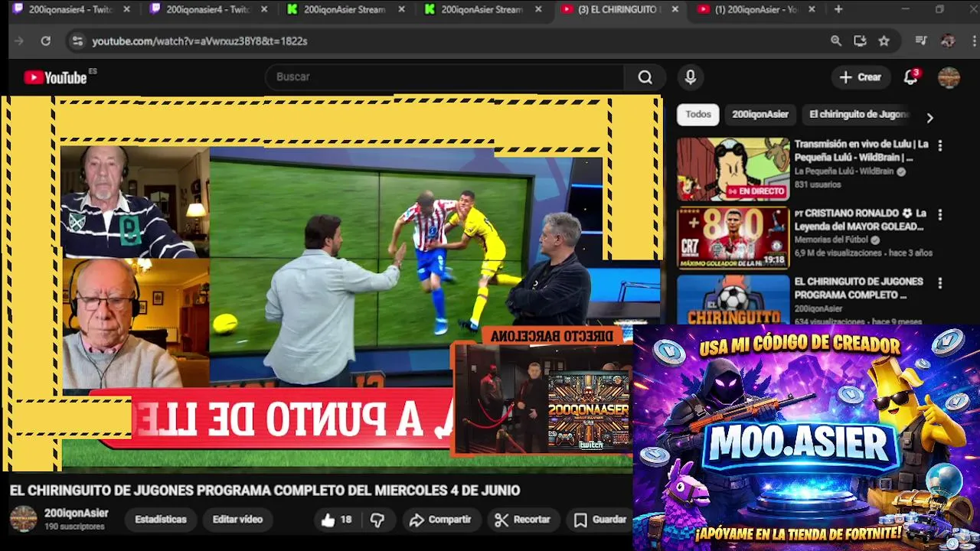Screen dimensions: 980x551
Task: Open La Pequeña Lulú - WildBrain channel
Action: pyautogui.click(x=844, y=171)
